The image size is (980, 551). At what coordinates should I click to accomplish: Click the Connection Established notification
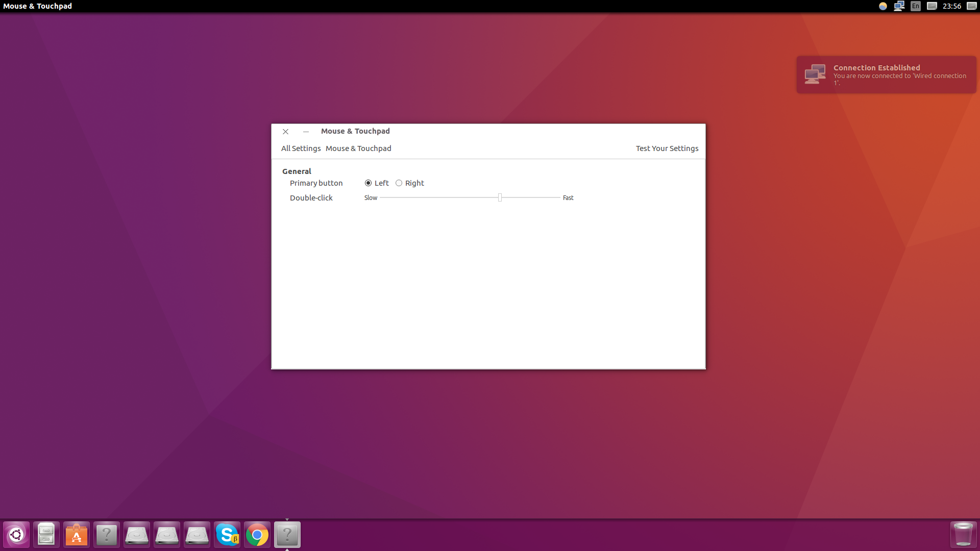(x=886, y=74)
